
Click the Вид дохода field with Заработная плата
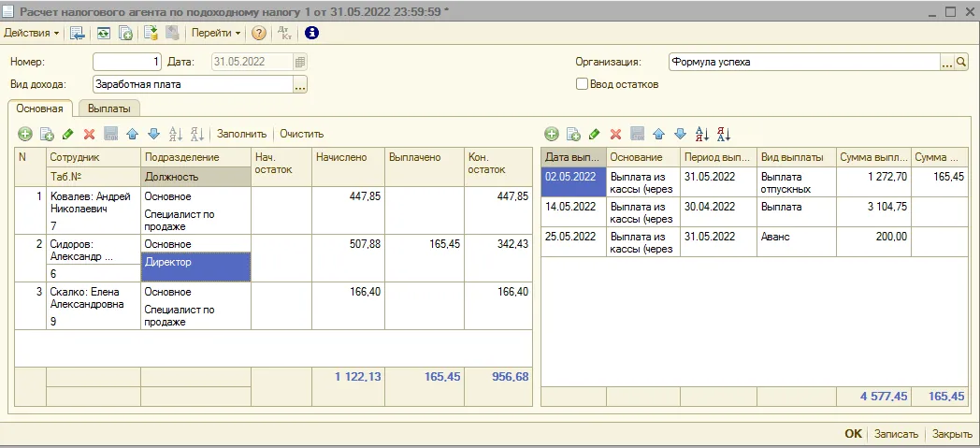pos(194,84)
